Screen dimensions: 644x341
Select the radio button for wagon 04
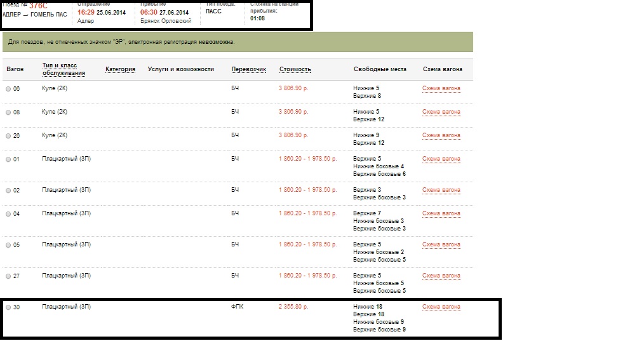(x=8, y=214)
